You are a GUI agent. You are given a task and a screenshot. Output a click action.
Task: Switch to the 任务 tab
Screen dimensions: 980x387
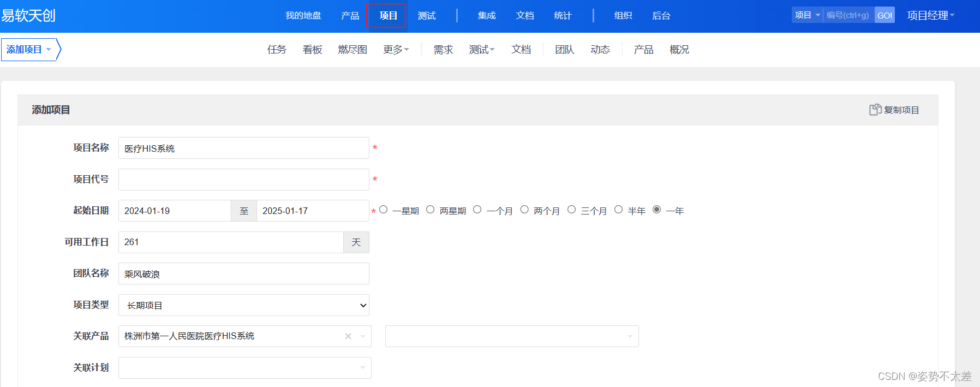pos(277,50)
